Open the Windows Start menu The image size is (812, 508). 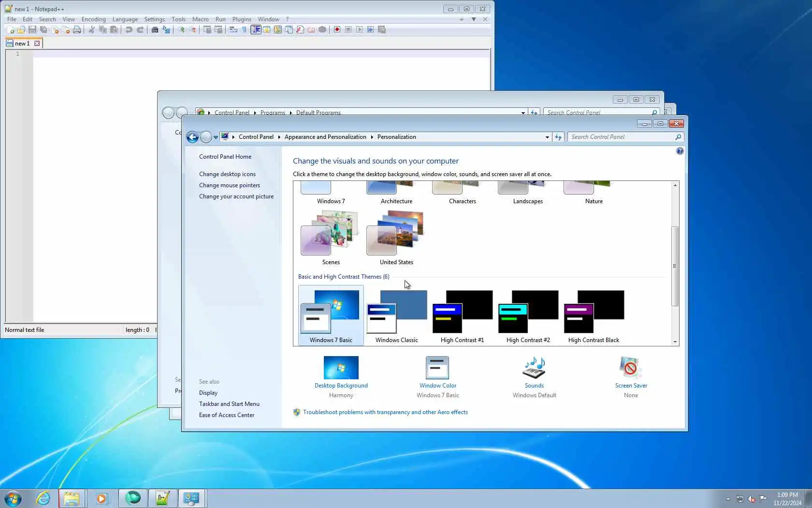(x=13, y=498)
